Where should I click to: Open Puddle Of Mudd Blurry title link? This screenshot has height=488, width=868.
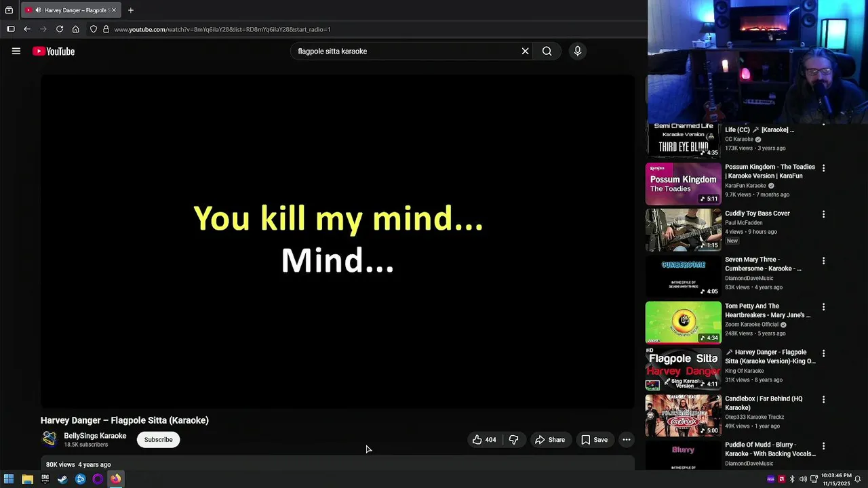coord(770,449)
